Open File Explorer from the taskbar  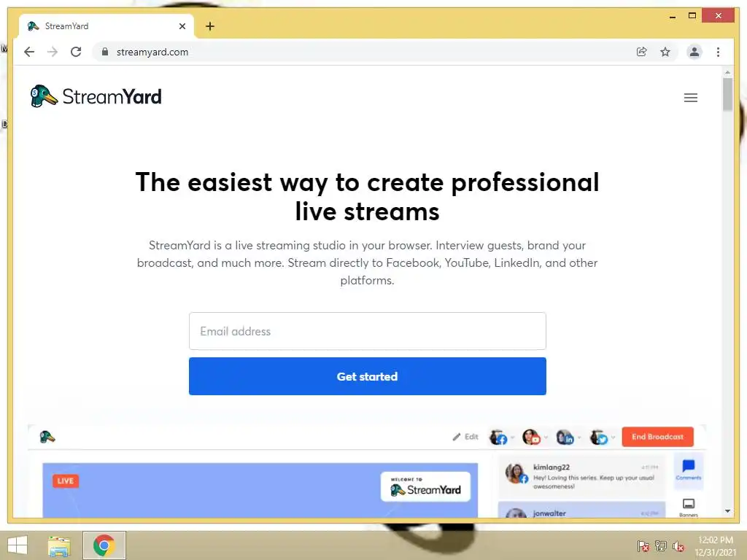[x=59, y=545]
